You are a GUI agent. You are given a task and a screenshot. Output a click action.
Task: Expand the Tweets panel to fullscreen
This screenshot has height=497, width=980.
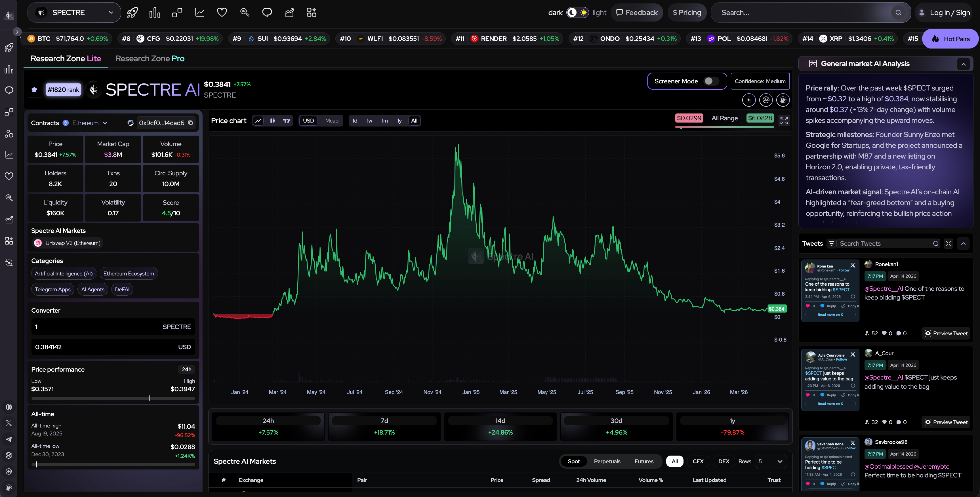(949, 243)
